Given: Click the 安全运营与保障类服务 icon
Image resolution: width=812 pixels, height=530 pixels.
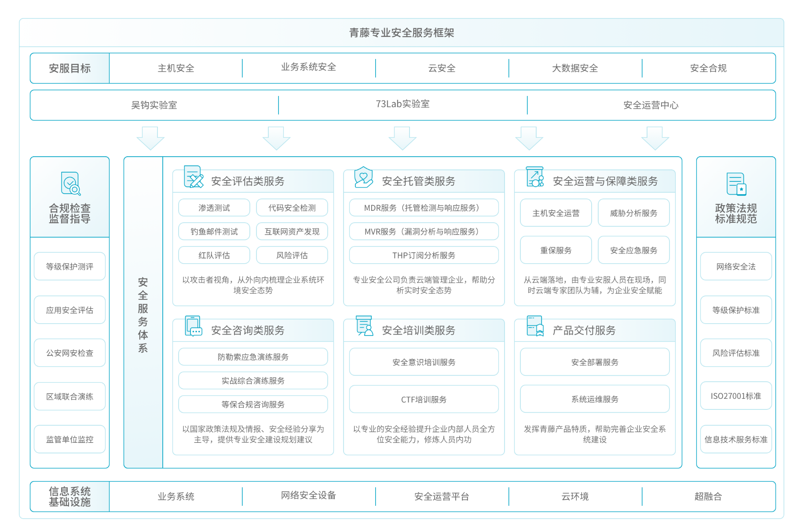Looking at the screenshot, I should 535,177.
